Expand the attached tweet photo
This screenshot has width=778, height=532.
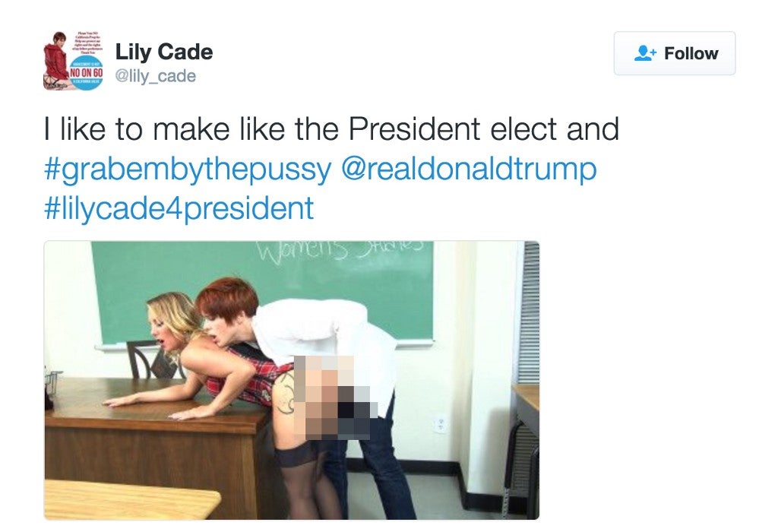click(291, 380)
